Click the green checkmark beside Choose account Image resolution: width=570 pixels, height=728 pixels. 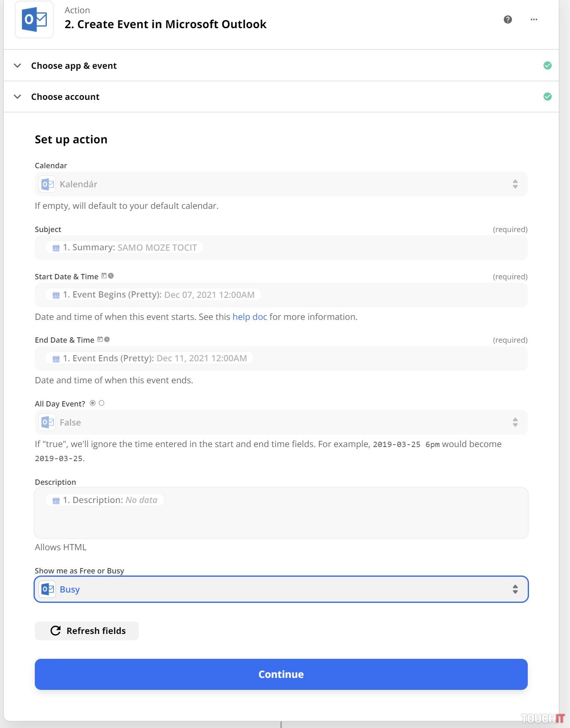tap(547, 97)
